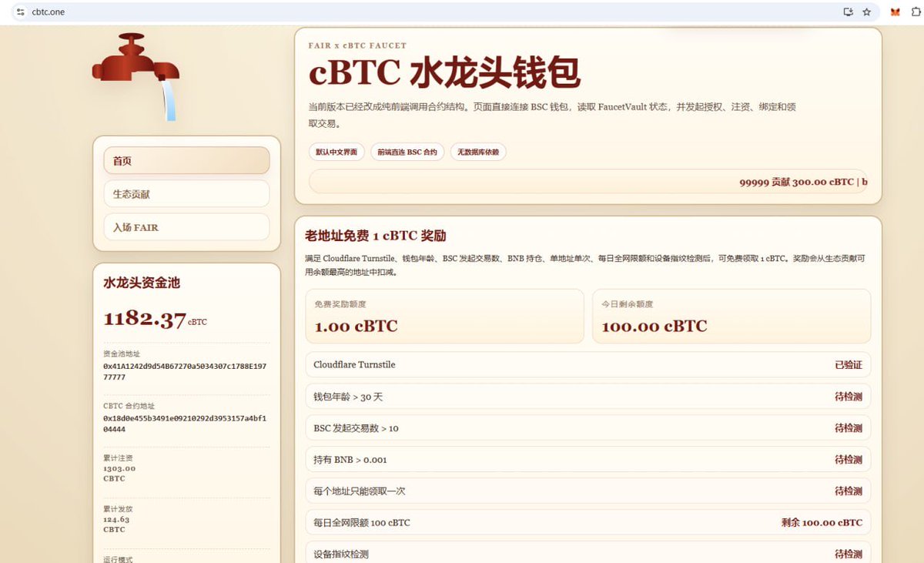Open the MetaMask fox extension icon
Screen dimensions: 924x563
click(896, 12)
